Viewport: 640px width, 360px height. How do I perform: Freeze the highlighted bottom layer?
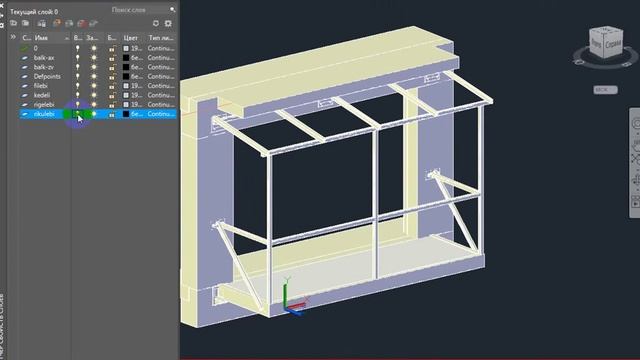click(x=94, y=114)
